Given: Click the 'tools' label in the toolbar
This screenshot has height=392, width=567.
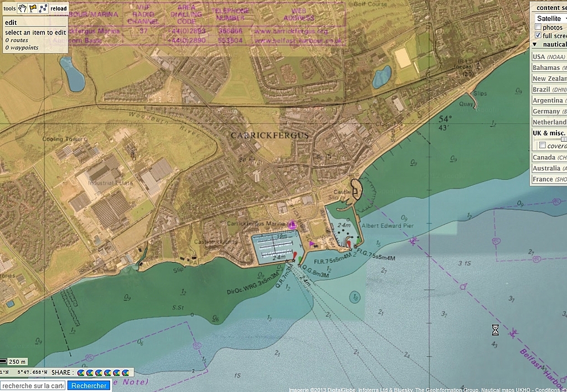Looking at the screenshot, I should point(10,8).
